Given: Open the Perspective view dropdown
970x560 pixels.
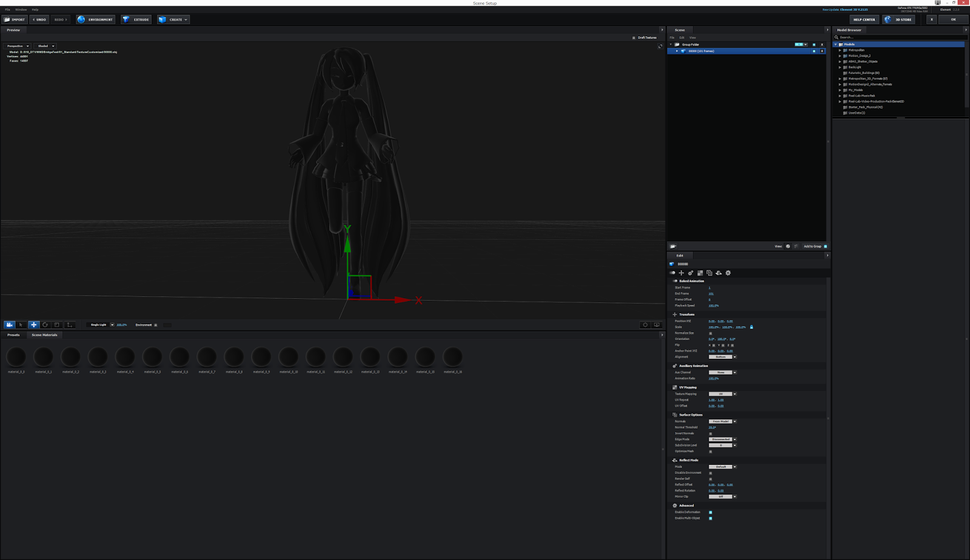Looking at the screenshot, I should point(18,46).
